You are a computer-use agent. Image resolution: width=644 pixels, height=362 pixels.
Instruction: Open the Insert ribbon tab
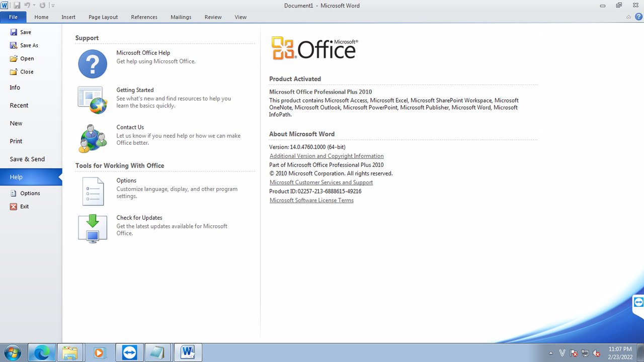click(68, 17)
